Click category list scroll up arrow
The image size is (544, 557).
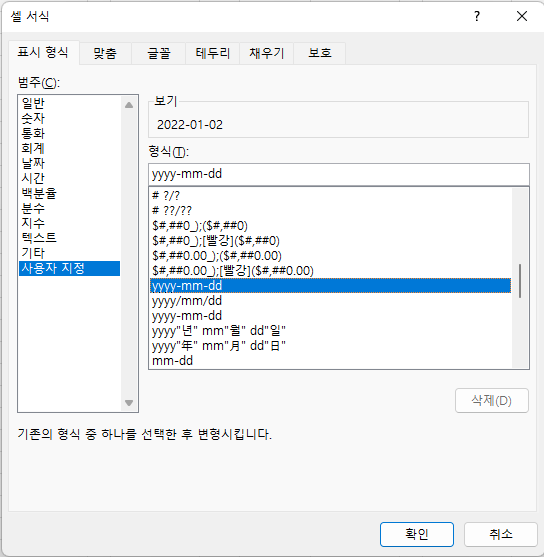click(x=129, y=105)
